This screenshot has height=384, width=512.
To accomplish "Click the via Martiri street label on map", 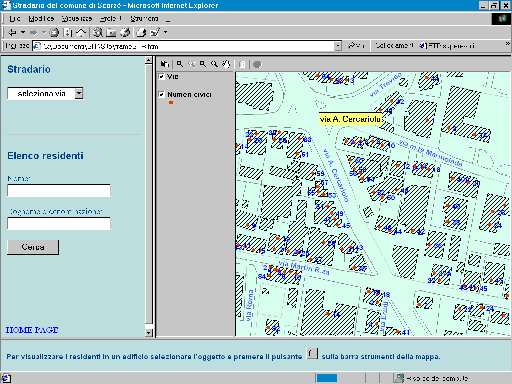I will pyautogui.click(x=304, y=267).
